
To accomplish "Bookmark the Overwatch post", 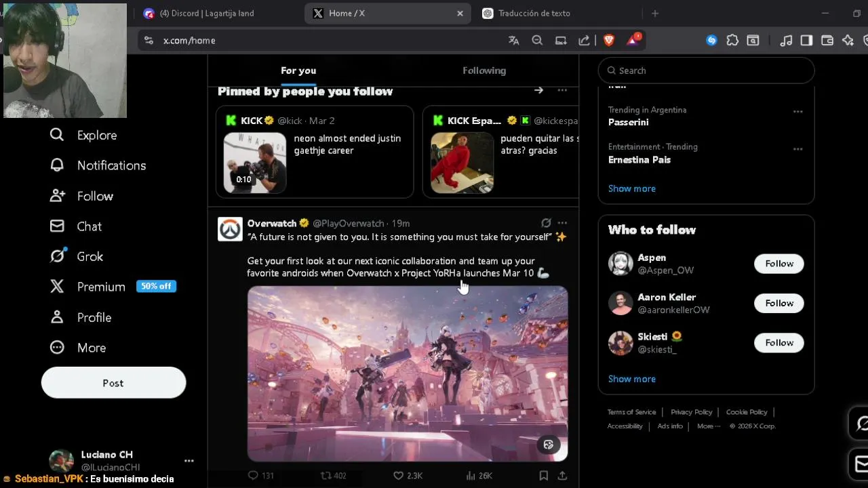I will click(543, 476).
